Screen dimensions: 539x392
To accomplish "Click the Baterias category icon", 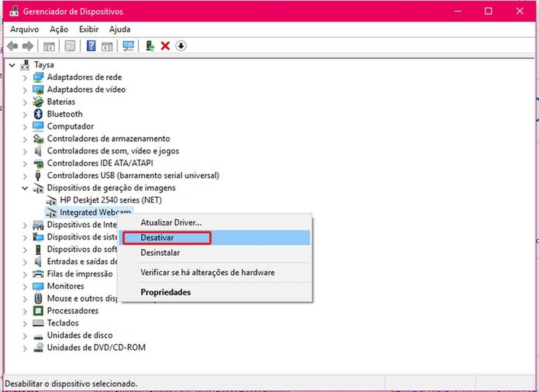I will [38, 102].
